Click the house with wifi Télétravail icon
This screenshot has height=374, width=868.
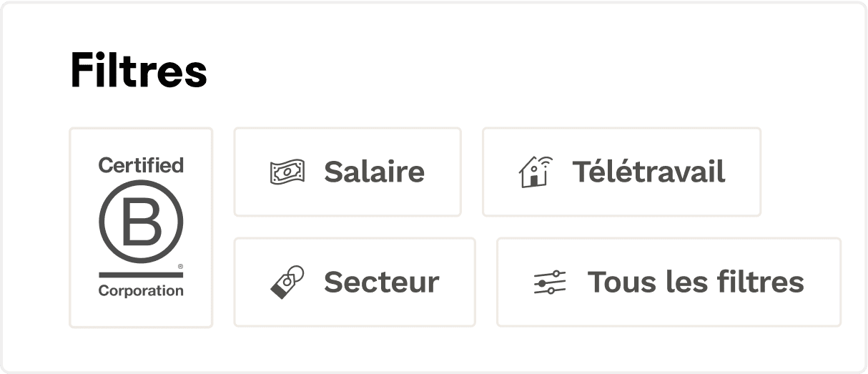tap(535, 172)
